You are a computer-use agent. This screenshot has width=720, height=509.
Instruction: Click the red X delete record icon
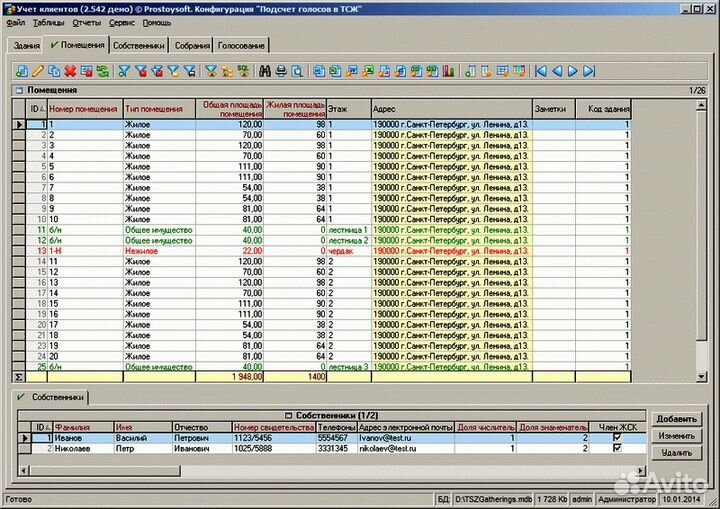[x=70, y=71]
